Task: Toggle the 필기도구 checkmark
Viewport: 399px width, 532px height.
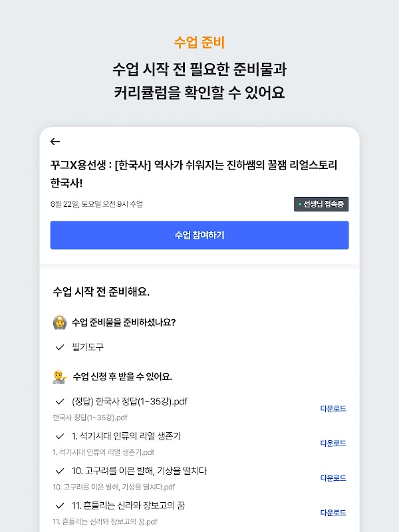Action: pyautogui.click(x=60, y=347)
